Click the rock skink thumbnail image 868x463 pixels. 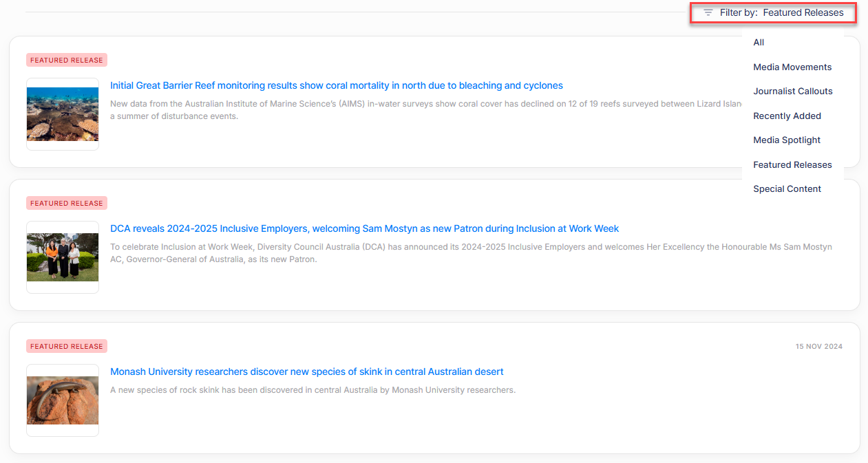click(x=63, y=400)
